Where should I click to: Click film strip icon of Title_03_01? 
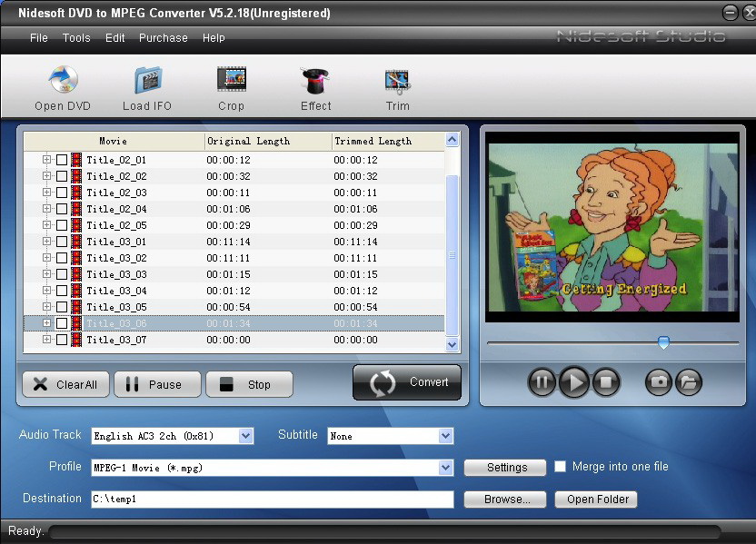point(76,242)
